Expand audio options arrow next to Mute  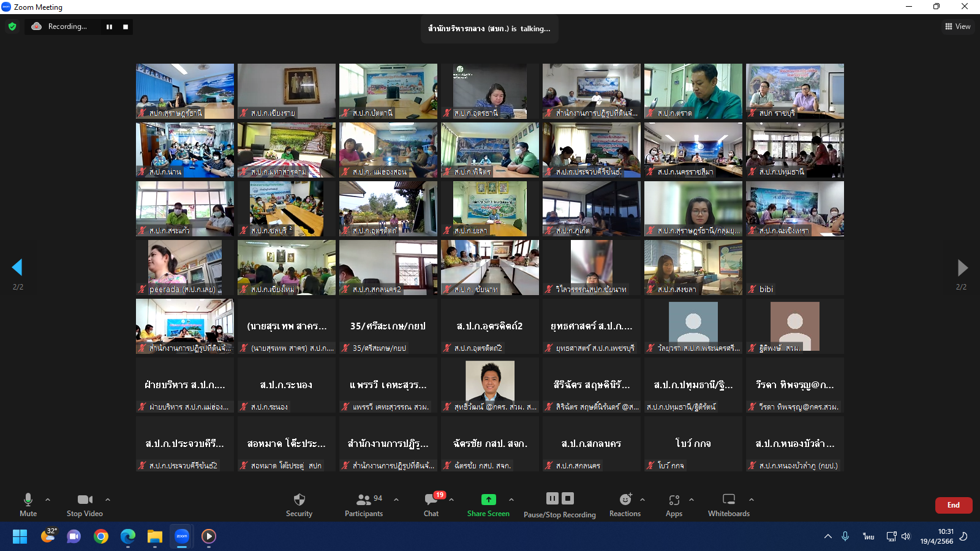48,500
